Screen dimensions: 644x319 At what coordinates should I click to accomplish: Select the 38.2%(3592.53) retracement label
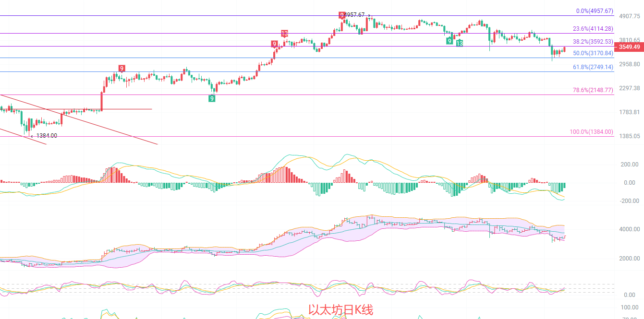click(593, 42)
